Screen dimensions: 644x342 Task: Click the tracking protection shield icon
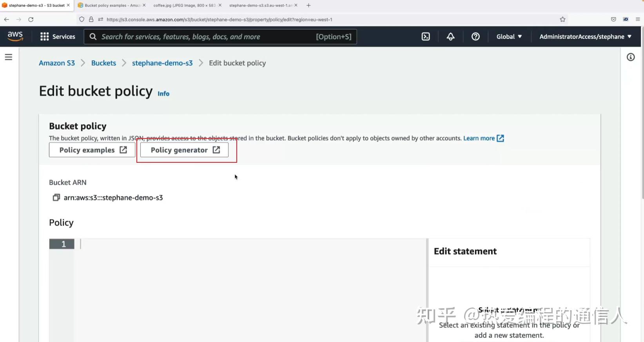(x=82, y=19)
